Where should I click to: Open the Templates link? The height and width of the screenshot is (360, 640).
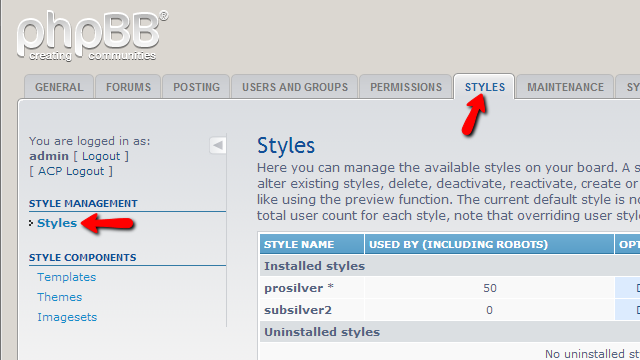point(67,277)
